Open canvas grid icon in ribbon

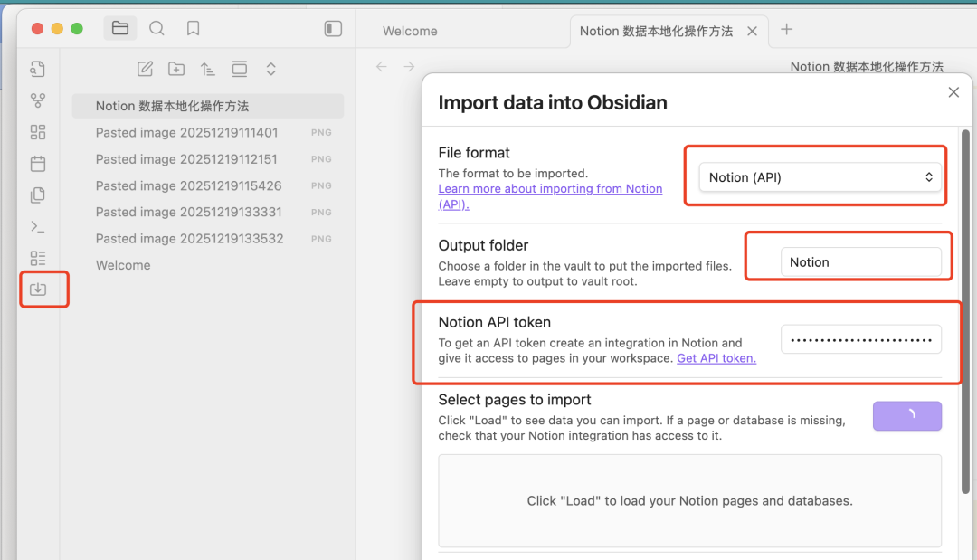pos(38,132)
